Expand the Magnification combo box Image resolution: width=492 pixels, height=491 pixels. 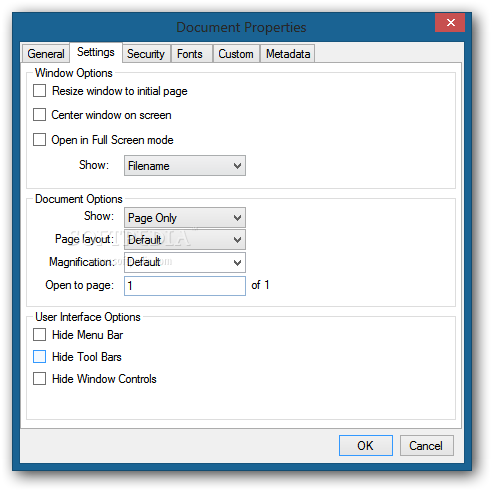(x=185, y=262)
